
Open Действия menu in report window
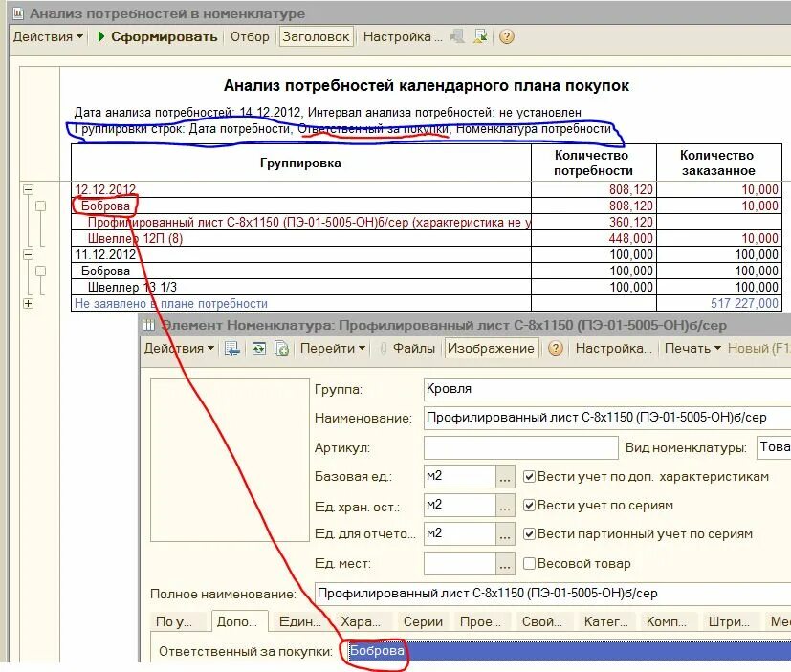coord(48,36)
